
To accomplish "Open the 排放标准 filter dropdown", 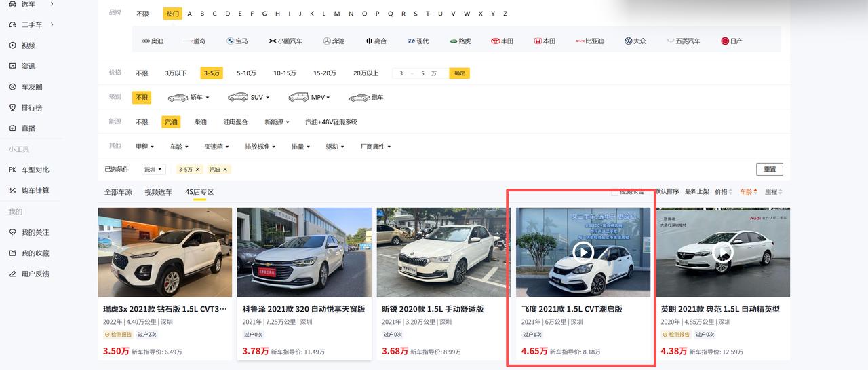I will click(260, 147).
